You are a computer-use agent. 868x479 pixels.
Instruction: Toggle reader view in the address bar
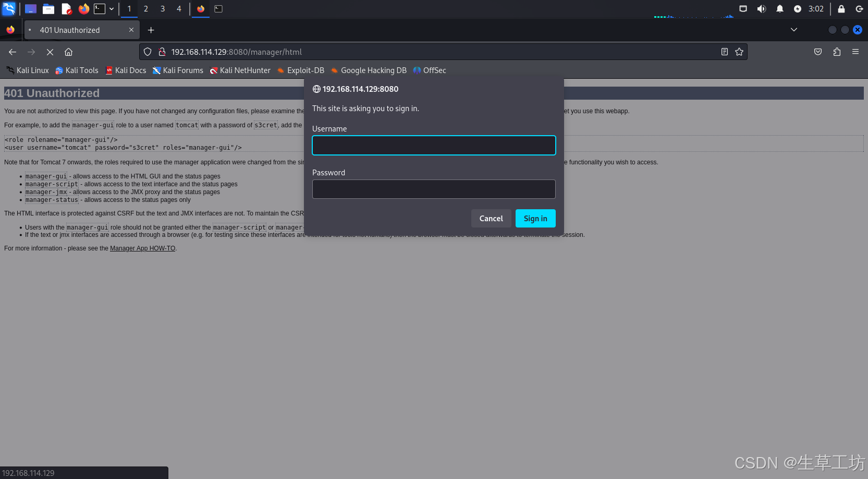point(724,52)
